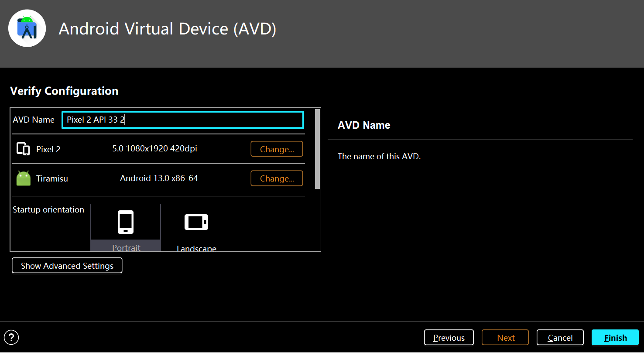This screenshot has height=353, width=644.
Task: Show Advanced Settings
Action: click(x=67, y=266)
